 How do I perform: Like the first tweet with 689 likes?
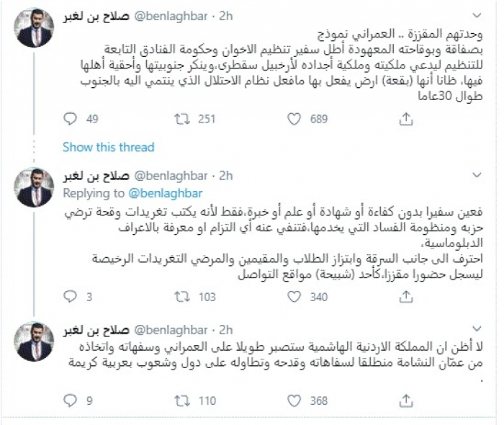pyautogui.click(x=292, y=118)
